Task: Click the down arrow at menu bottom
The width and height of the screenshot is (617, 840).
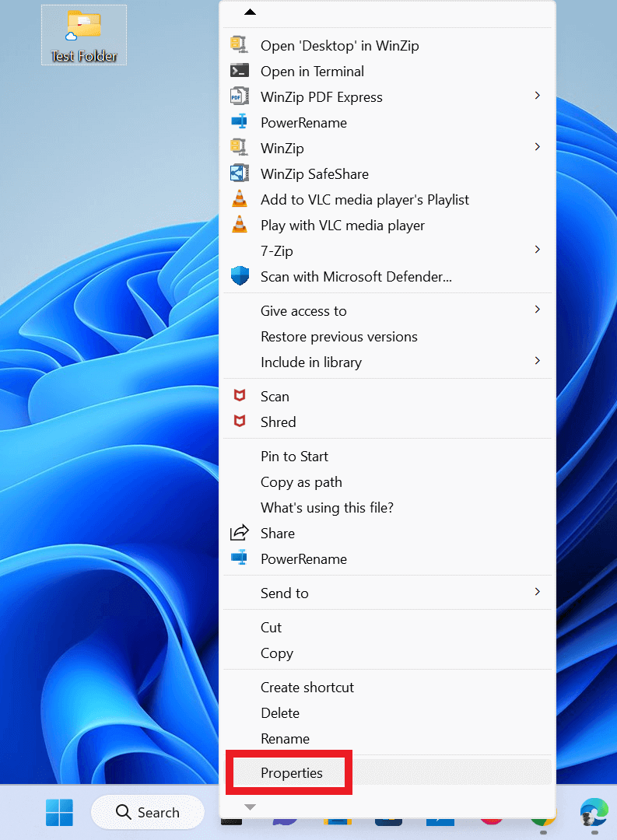Action: tap(250, 807)
